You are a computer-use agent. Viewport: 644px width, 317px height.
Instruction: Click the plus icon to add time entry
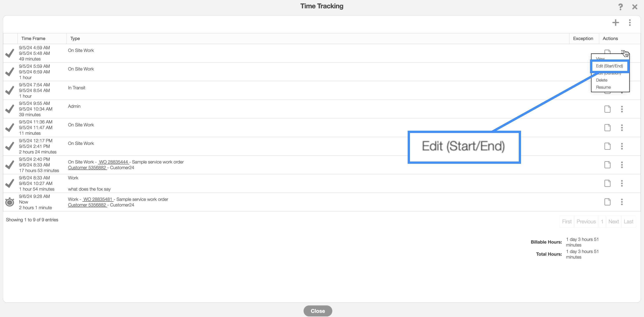point(615,23)
